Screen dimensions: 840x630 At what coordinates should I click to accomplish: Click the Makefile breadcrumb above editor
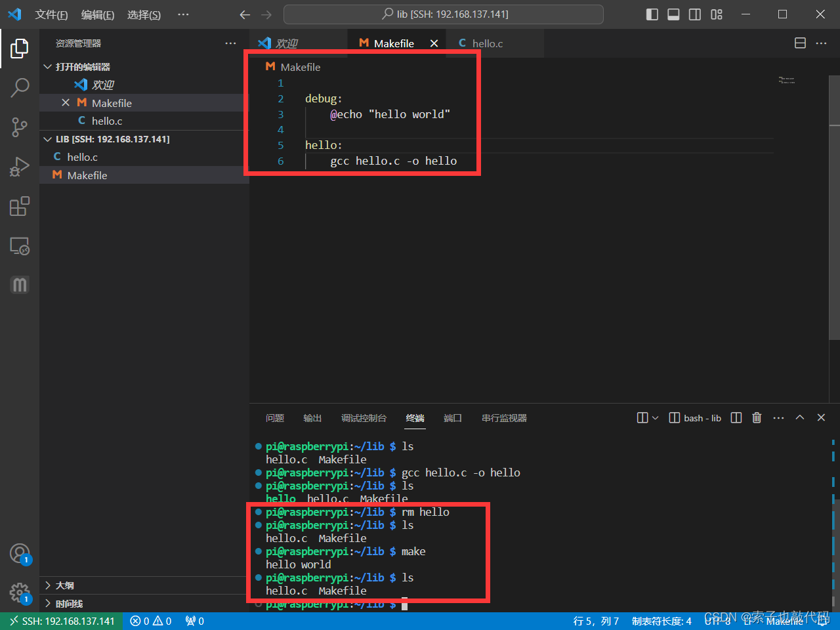click(293, 67)
